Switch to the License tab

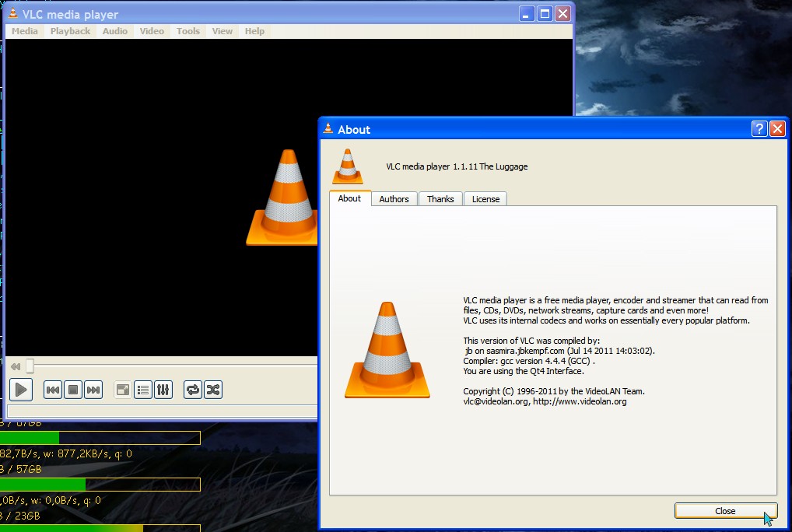(x=486, y=199)
